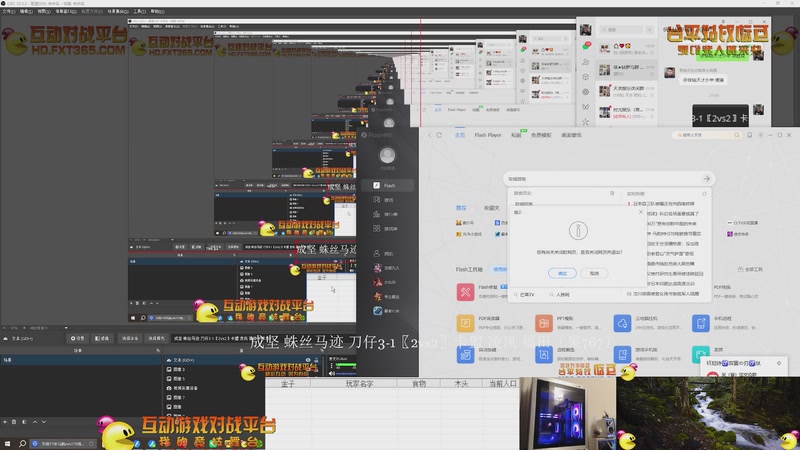This screenshot has width=800, height=450.
Task: Open the 天衣娱乐 group chat in WeChat
Action: [627, 91]
